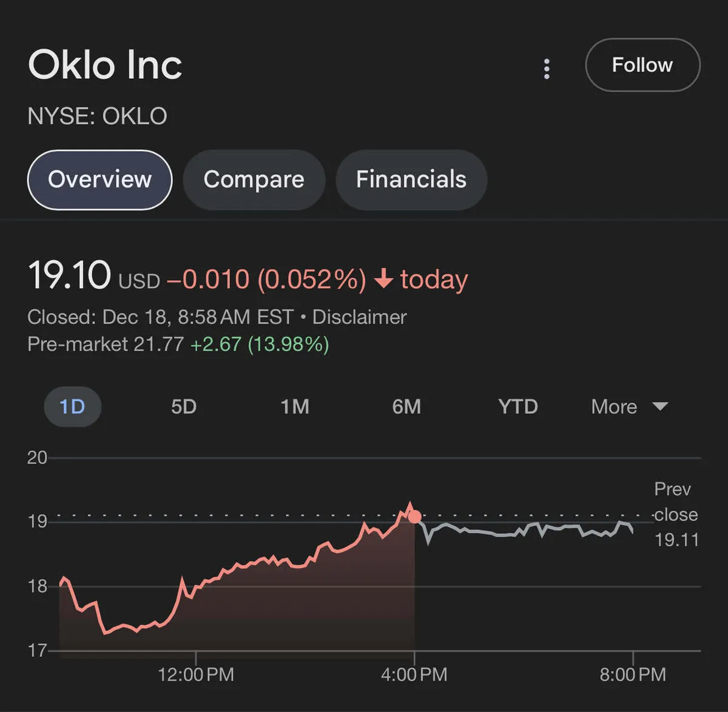
Task: Select the Overview tab
Action: tap(100, 180)
